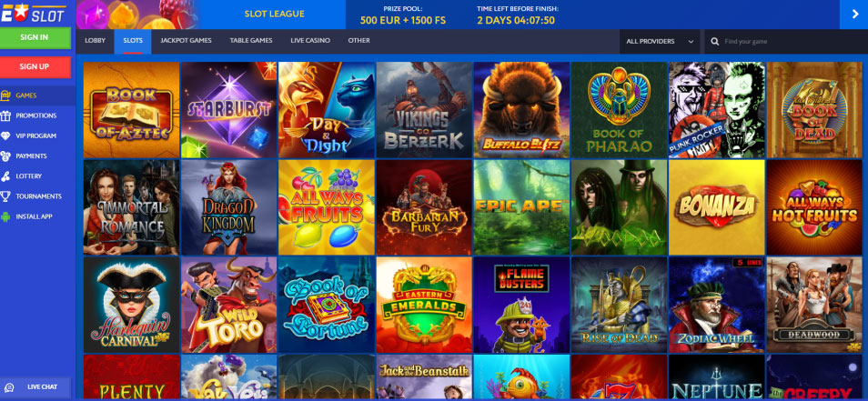Screen dimensions: 868x401
Task: Advance the banner with right arrow
Action: 853,15
